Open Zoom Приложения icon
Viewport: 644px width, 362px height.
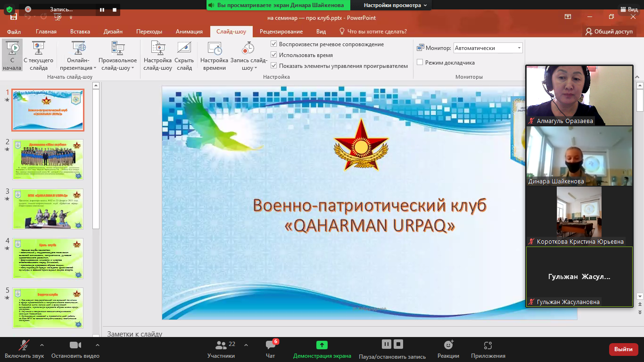(488, 346)
